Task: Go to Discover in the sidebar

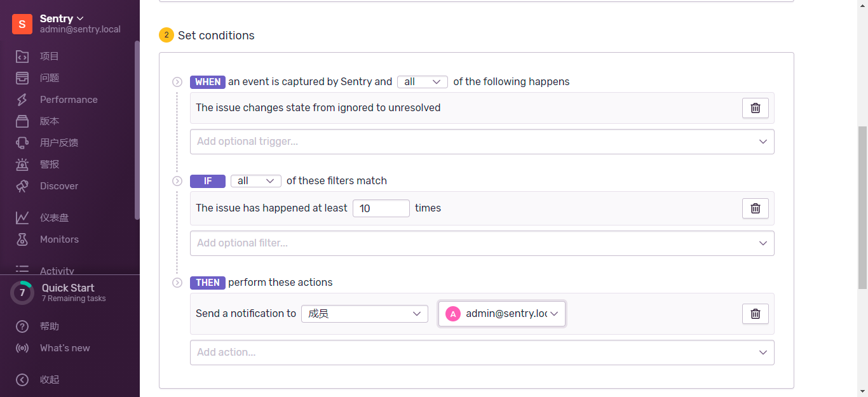Action: point(59,186)
